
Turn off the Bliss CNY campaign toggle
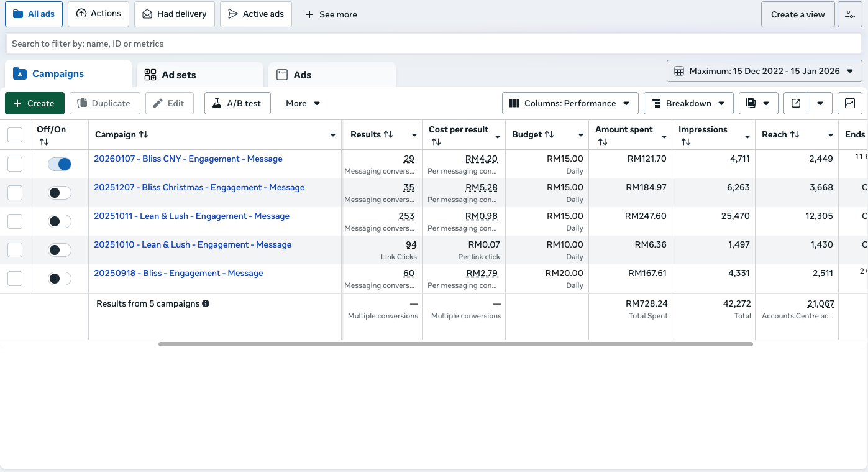(x=60, y=164)
